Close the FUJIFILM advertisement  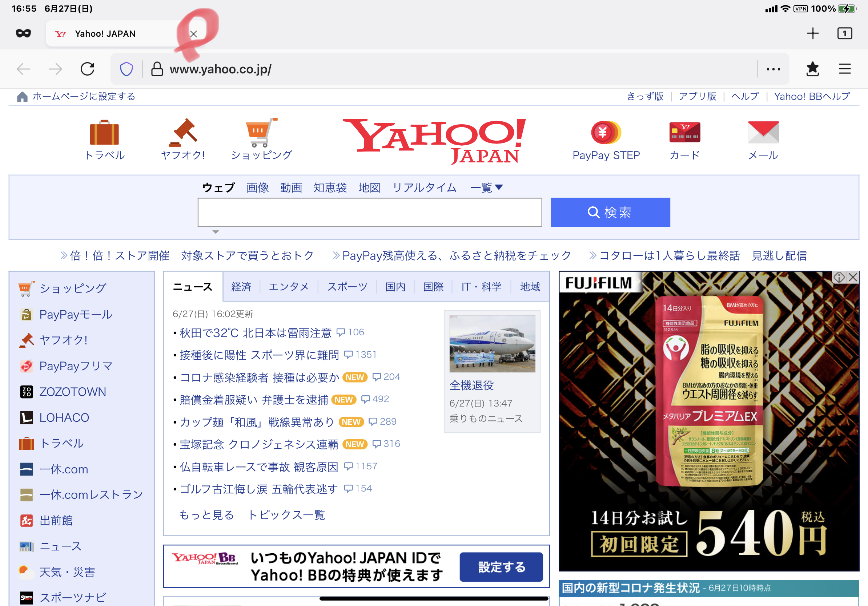(x=853, y=278)
